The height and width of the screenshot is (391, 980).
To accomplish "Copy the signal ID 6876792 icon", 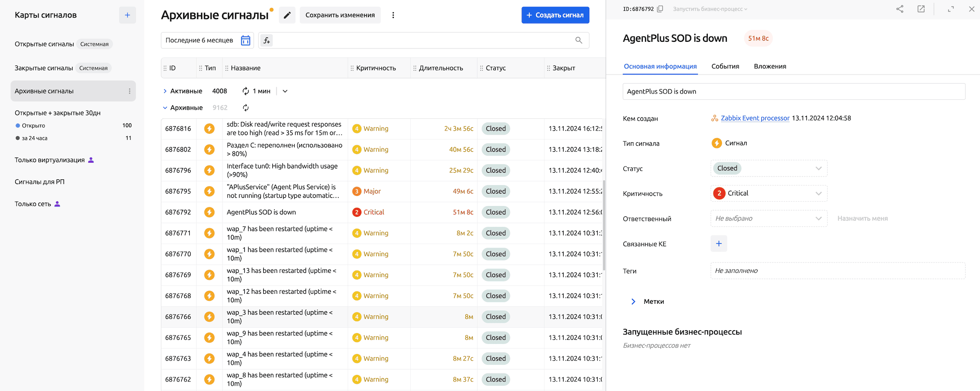I will tap(660, 9).
